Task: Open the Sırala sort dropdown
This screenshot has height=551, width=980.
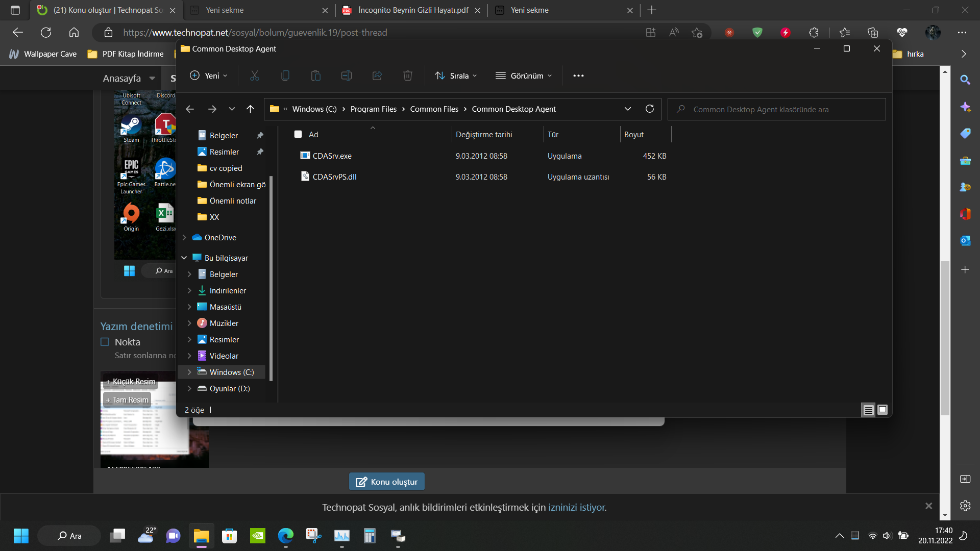Action: pos(456,76)
